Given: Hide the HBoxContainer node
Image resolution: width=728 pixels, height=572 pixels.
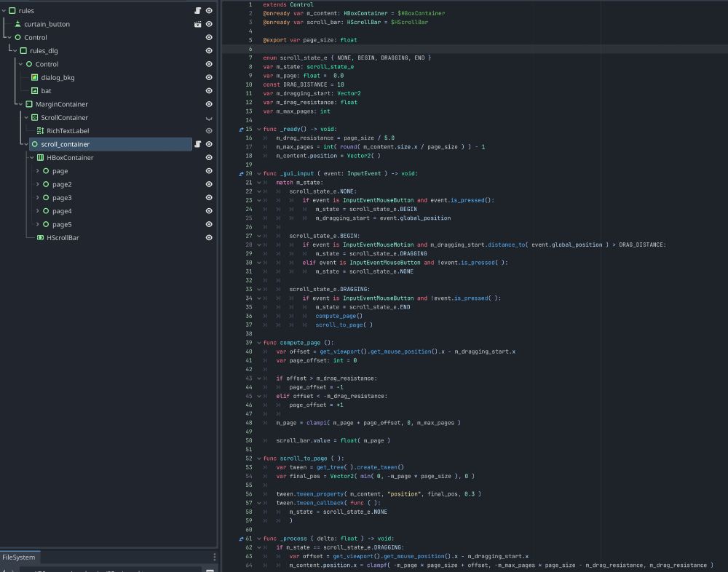Looking at the screenshot, I should [209, 158].
